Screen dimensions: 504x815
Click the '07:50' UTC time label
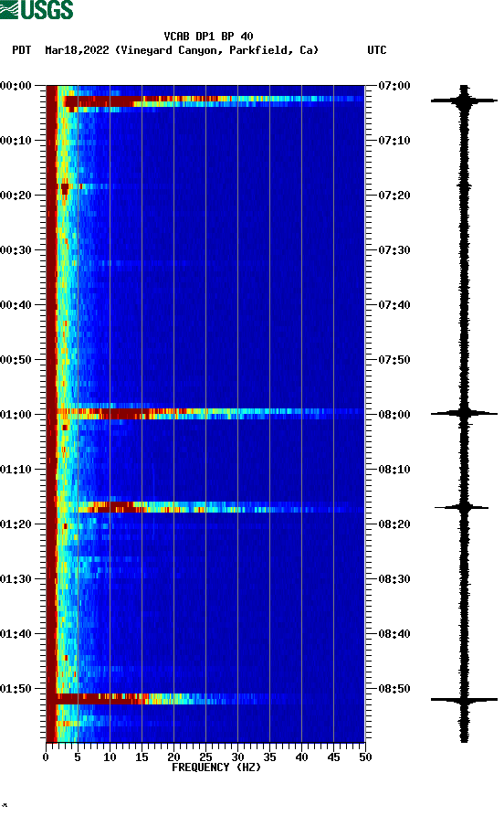pos(394,360)
